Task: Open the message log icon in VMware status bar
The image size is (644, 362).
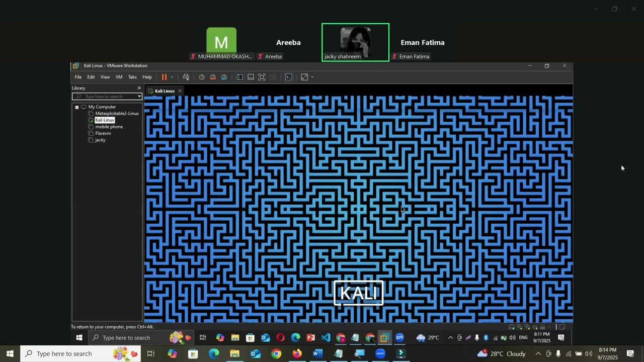Action: 562,327
